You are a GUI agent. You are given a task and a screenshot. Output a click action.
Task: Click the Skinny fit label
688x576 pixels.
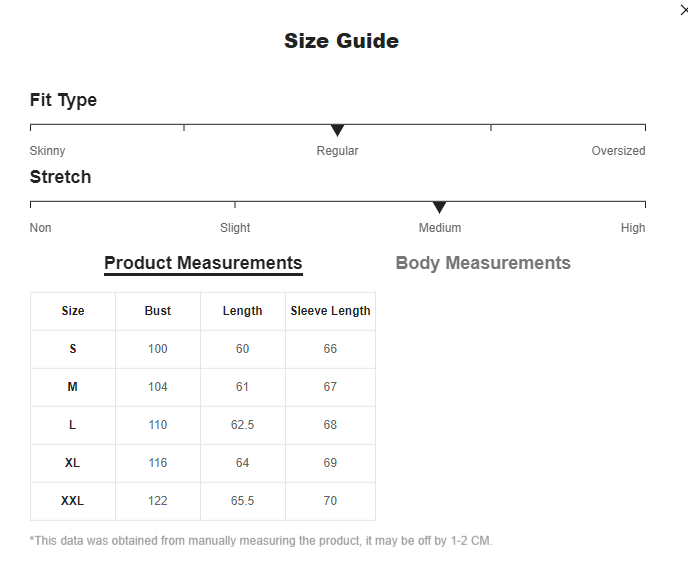click(x=47, y=150)
